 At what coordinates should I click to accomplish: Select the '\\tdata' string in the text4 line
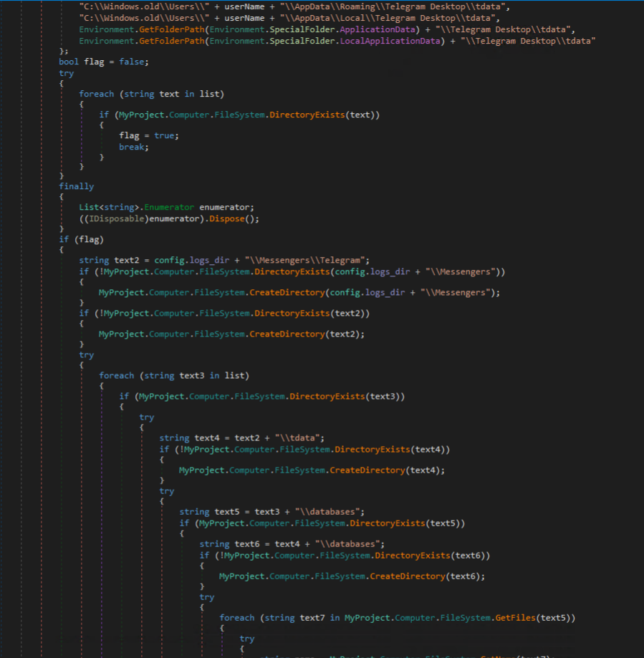(297, 438)
